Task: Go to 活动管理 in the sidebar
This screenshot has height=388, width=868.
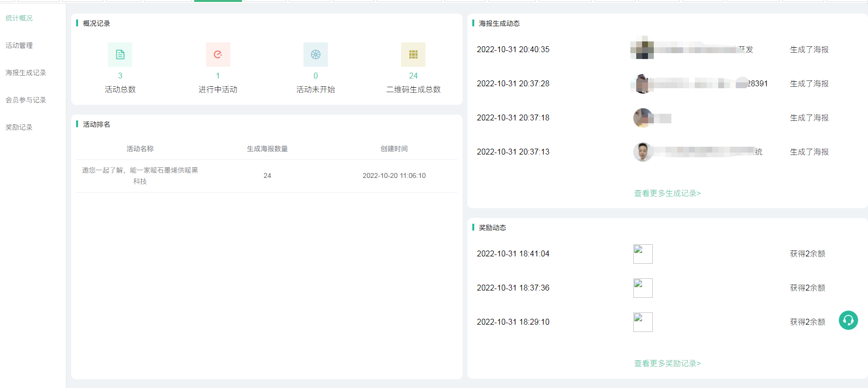Action: pyautogui.click(x=19, y=45)
